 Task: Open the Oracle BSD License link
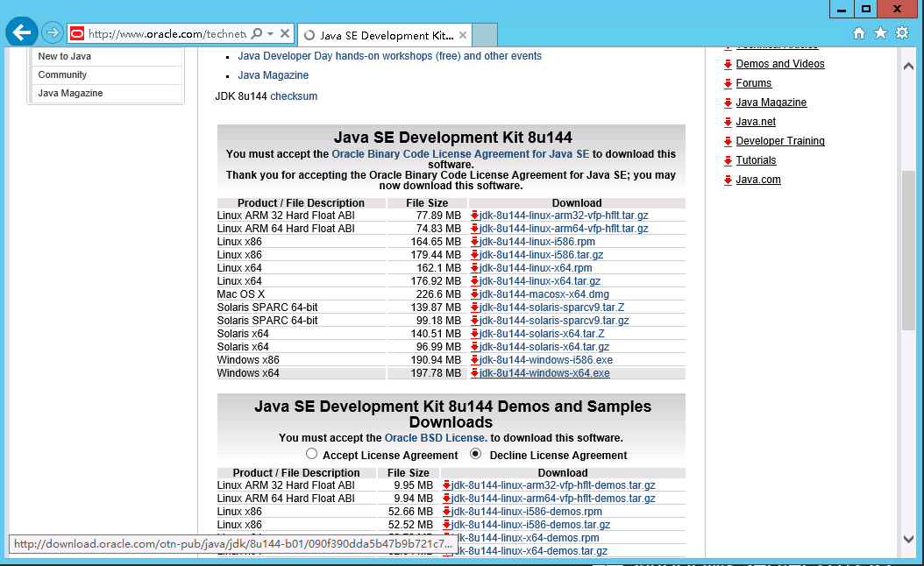point(436,438)
